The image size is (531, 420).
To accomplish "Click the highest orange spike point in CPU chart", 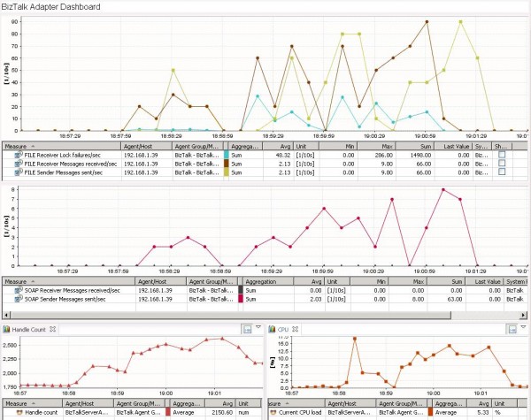I will [355, 339].
